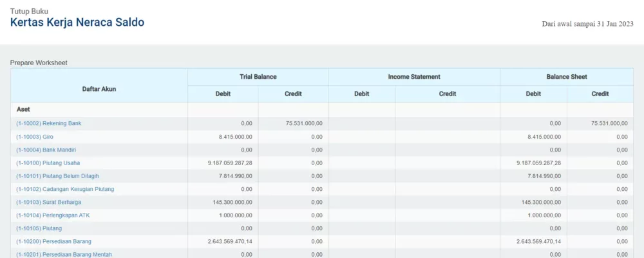
Task: Click the Tutup Buku breadcrumb text
Action: (29, 12)
